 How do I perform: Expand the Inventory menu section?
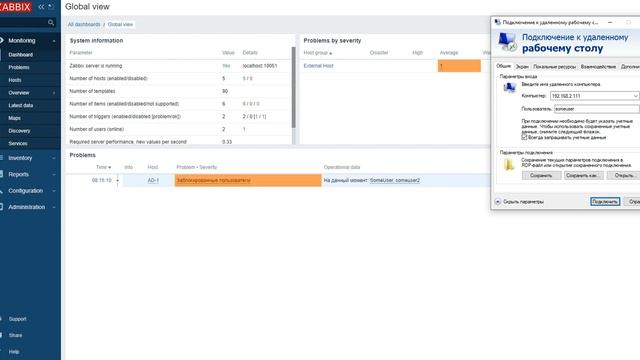point(54,158)
